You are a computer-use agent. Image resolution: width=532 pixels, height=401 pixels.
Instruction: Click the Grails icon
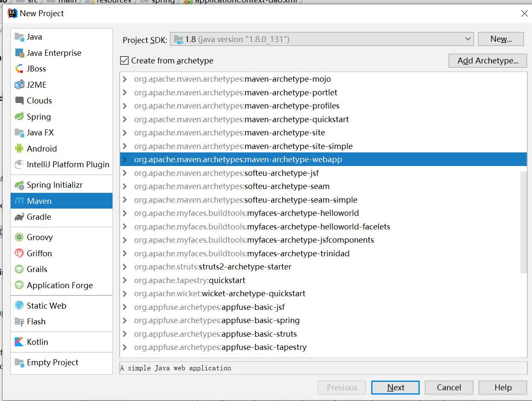[x=19, y=269]
